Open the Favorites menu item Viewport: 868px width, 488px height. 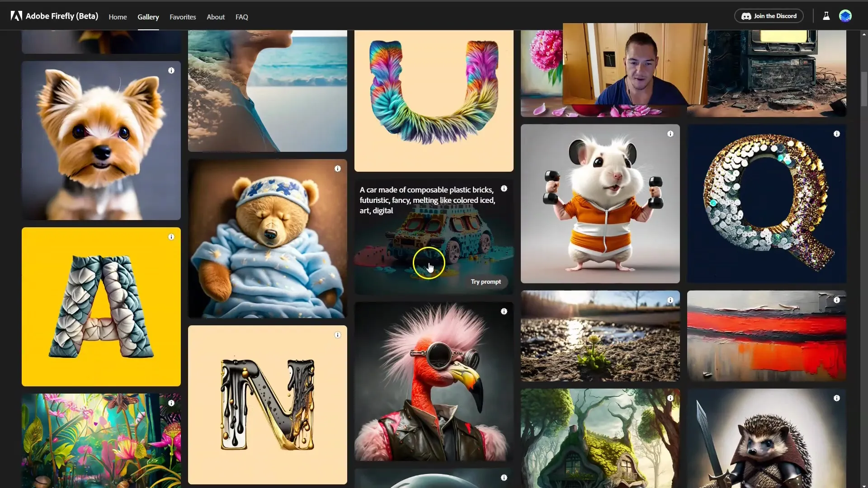tap(183, 17)
